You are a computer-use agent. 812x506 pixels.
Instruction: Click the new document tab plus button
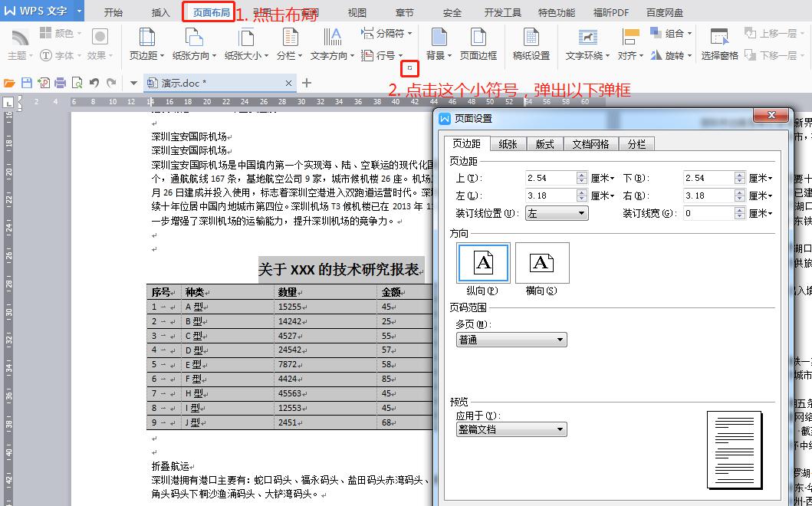(x=307, y=83)
